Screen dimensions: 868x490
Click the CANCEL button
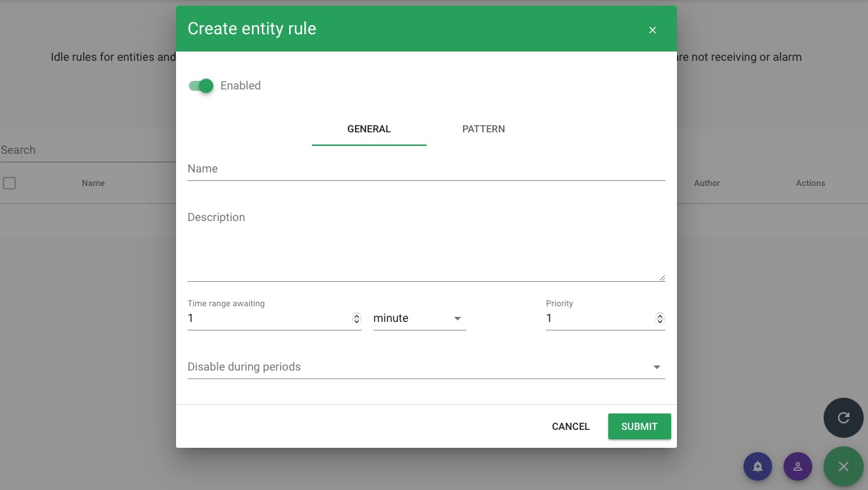pos(570,426)
